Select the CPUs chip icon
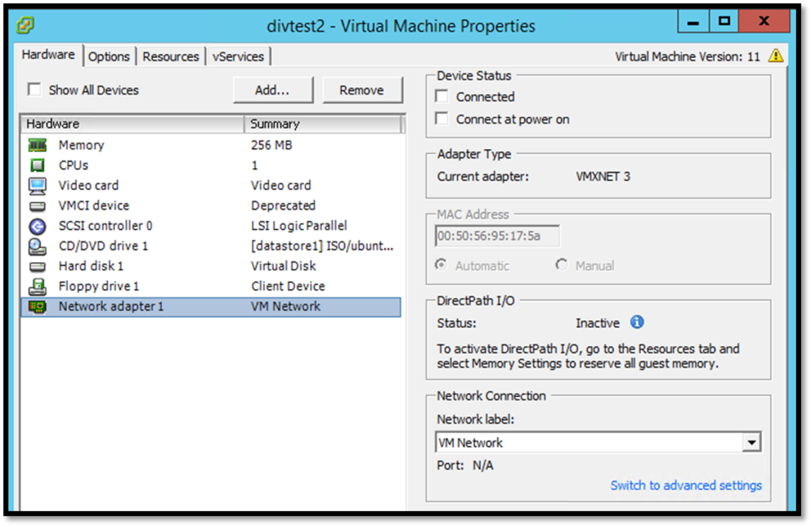The width and height of the screenshot is (812, 527). [x=37, y=165]
